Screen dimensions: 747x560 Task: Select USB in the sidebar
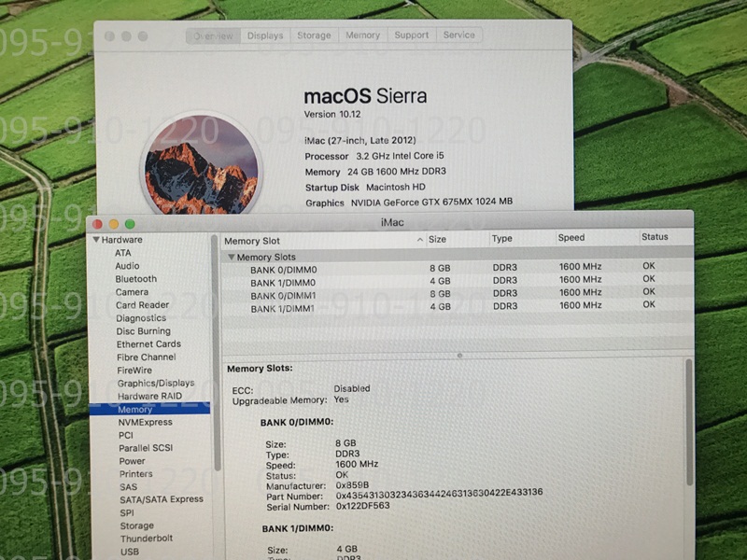(130, 552)
